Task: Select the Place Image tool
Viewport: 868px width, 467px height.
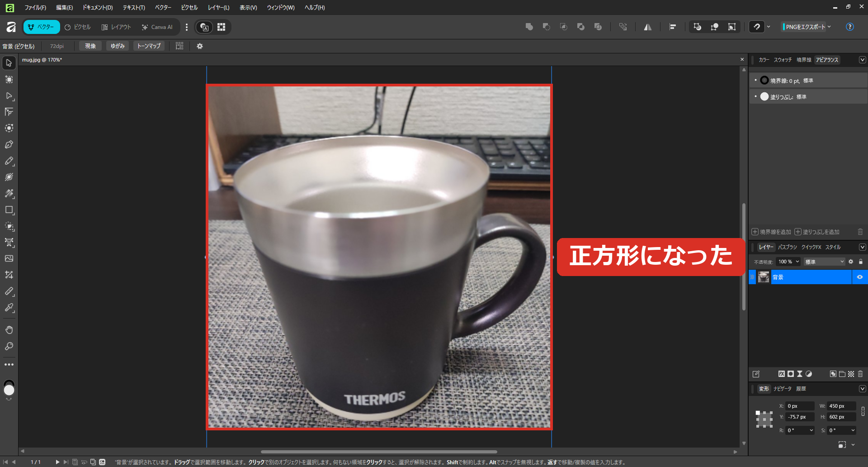Action: tap(9, 258)
